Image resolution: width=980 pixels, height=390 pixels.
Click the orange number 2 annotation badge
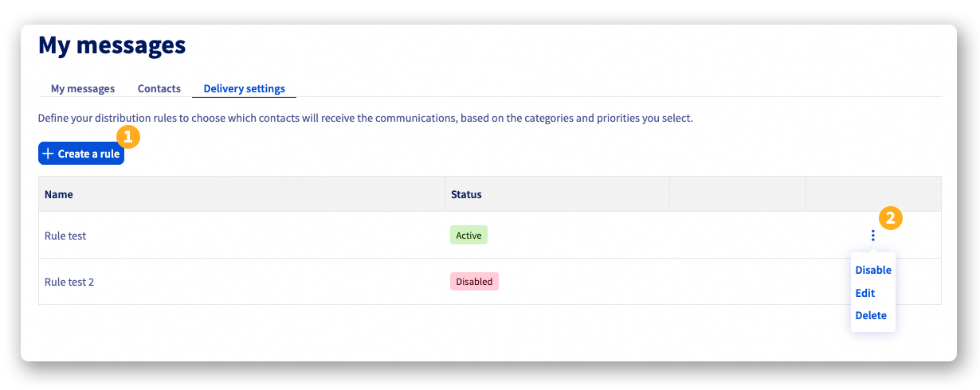pyautogui.click(x=890, y=218)
